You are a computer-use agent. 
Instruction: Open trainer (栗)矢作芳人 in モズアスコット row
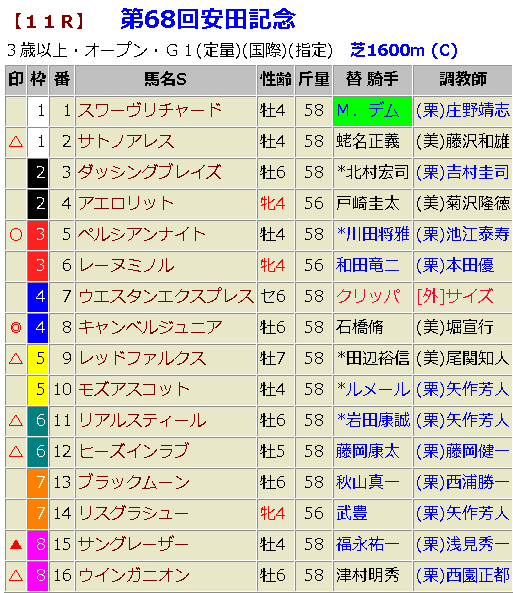463,390
